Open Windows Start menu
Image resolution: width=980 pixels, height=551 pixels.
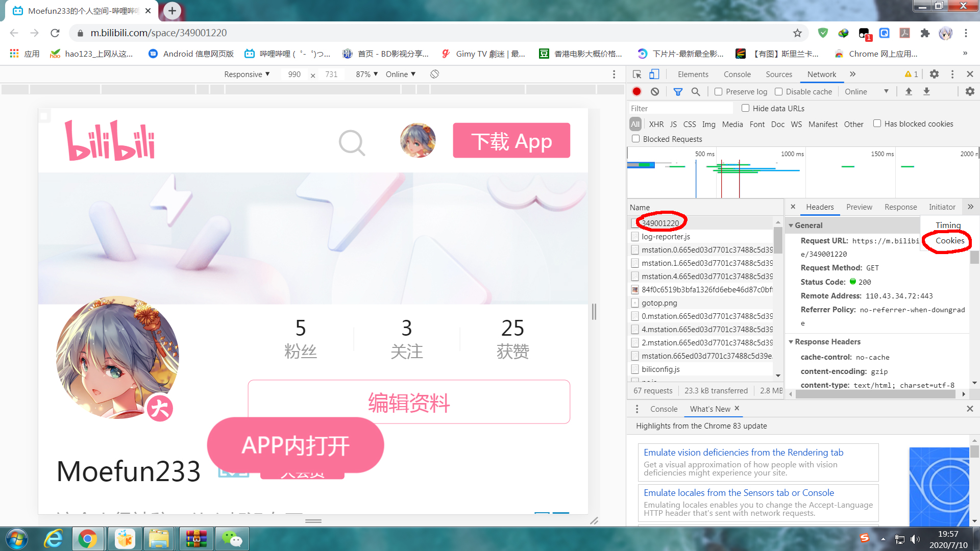tap(17, 539)
